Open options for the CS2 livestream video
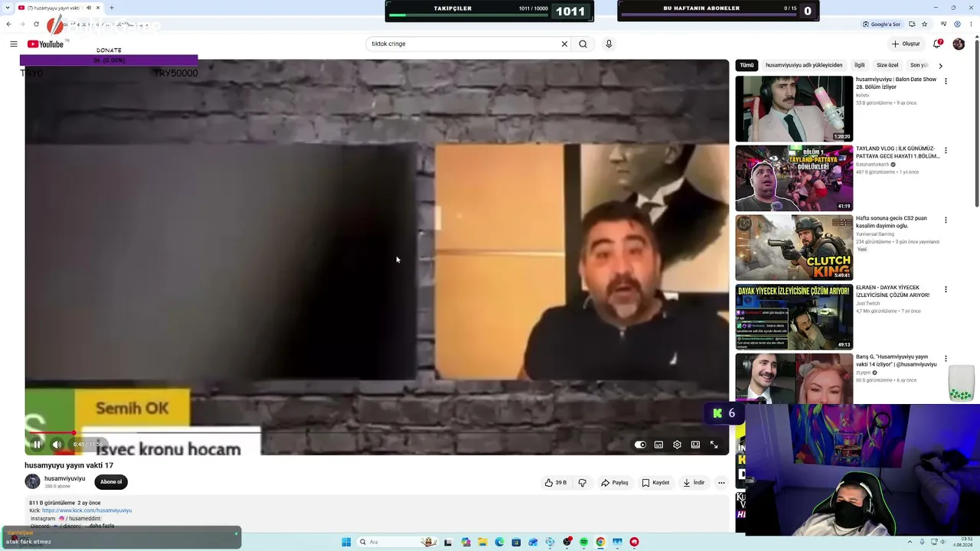Image resolution: width=980 pixels, height=551 pixels. click(x=946, y=220)
